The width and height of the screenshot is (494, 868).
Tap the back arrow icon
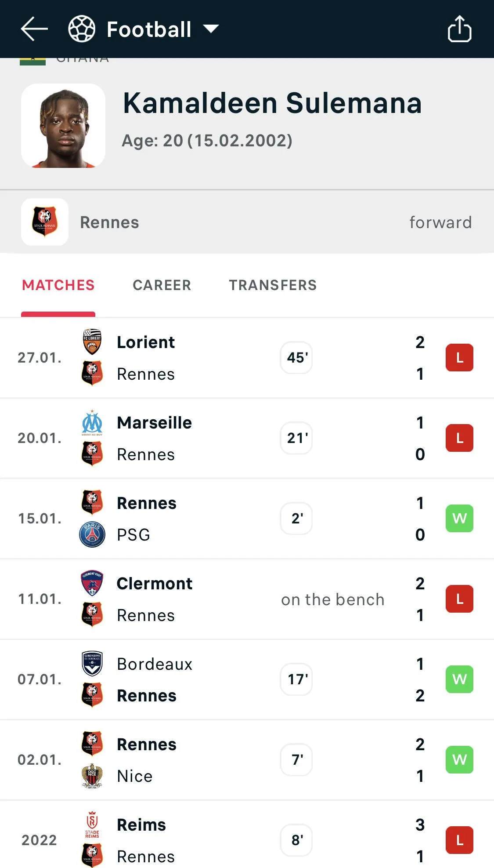tap(34, 29)
